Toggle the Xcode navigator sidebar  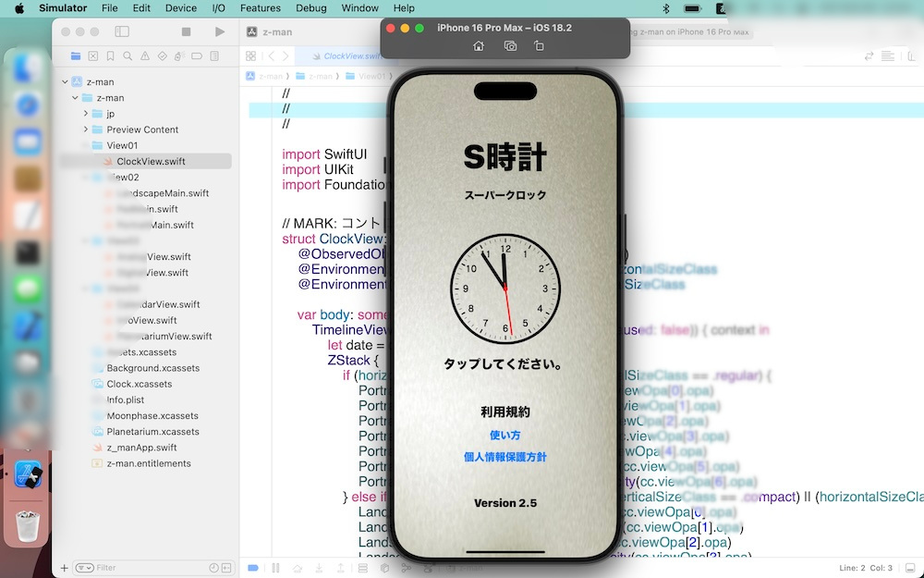coord(122,31)
